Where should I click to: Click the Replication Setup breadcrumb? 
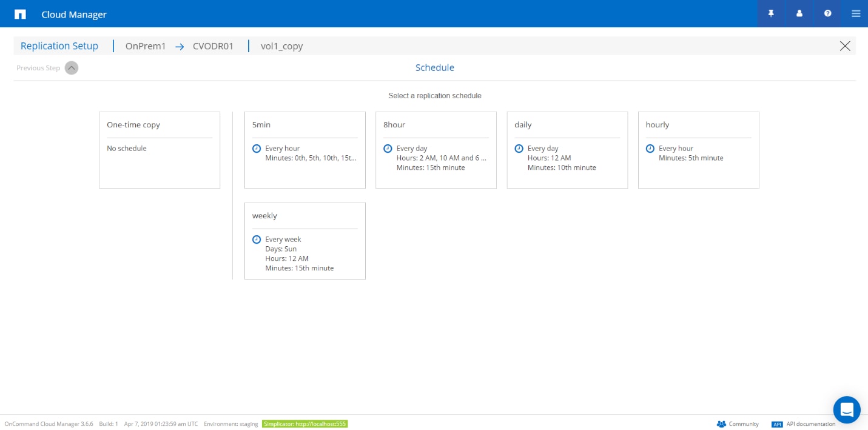click(59, 45)
